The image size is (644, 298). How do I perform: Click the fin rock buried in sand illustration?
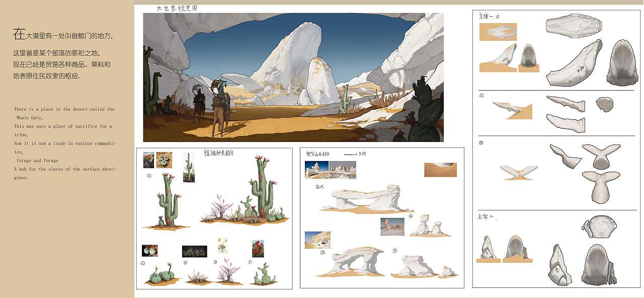[512, 110]
